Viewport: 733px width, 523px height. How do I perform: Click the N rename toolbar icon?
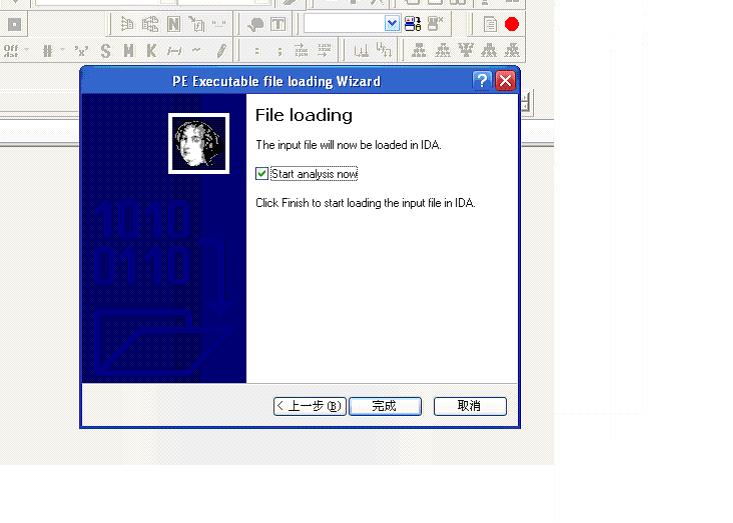[173, 24]
